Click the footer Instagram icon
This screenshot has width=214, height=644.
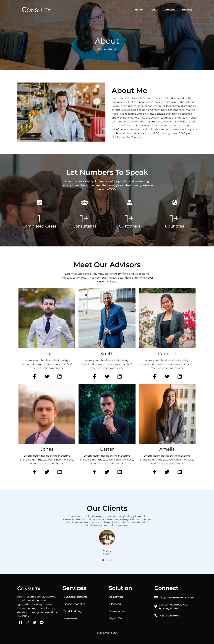[28, 623]
